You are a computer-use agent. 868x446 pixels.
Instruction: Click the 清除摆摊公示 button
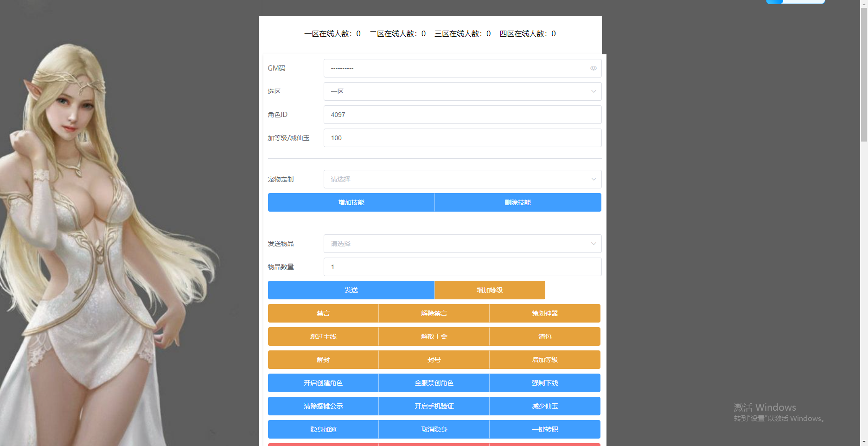(323, 406)
